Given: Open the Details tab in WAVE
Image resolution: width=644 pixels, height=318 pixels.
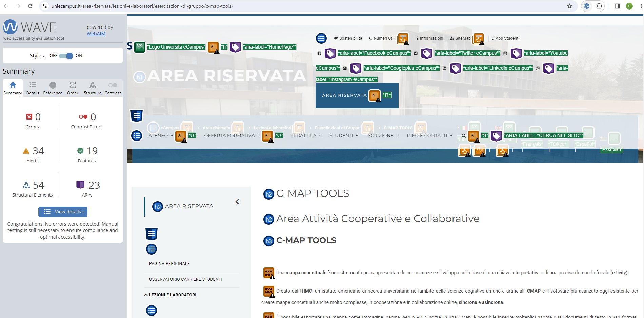Looking at the screenshot, I should 33,88.
